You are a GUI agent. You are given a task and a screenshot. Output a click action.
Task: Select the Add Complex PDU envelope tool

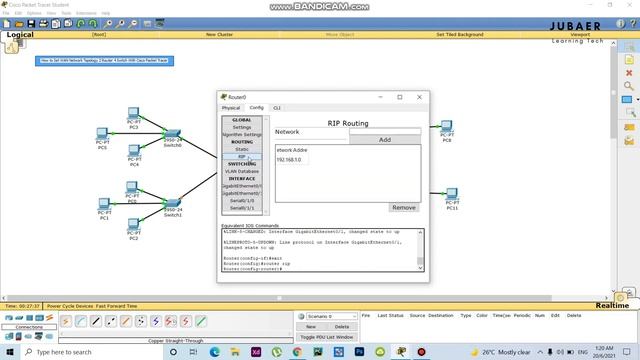[x=629, y=141]
